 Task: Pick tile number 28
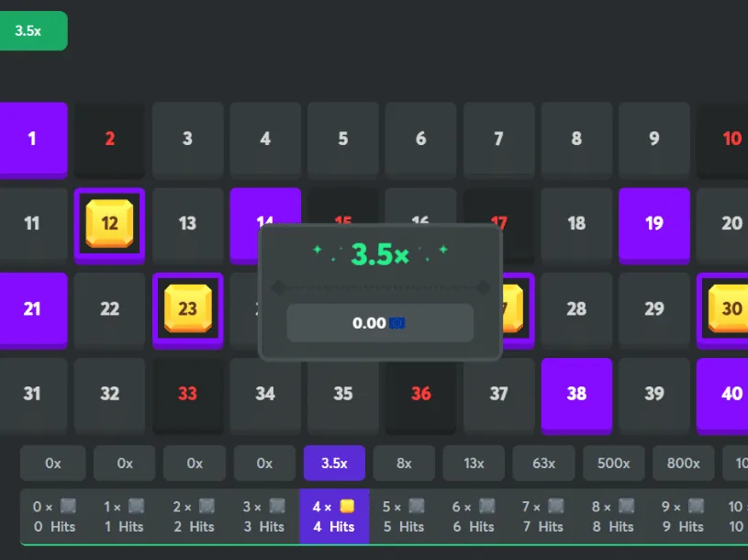[576, 310]
